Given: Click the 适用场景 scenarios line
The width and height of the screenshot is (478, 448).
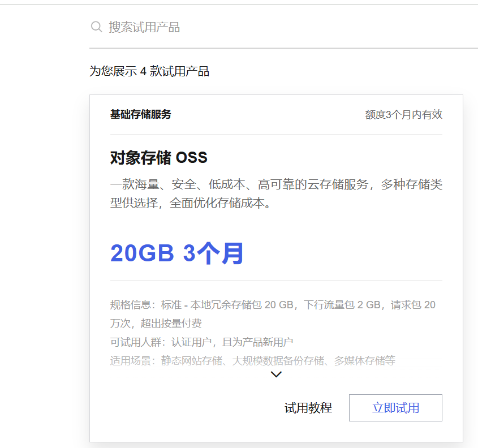Looking at the screenshot, I should tap(253, 360).
